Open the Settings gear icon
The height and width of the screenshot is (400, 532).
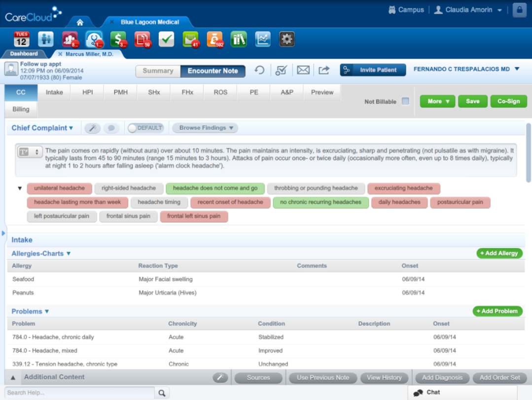(286, 39)
